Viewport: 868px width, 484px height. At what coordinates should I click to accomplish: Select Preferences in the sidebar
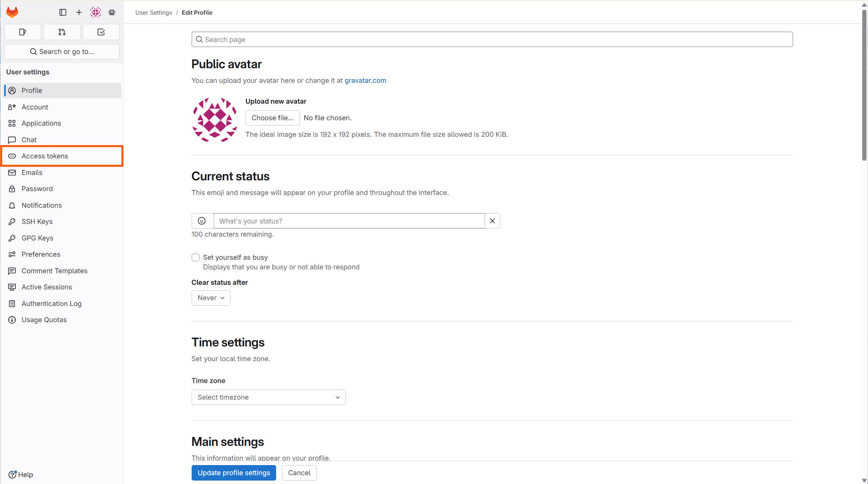point(41,254)
